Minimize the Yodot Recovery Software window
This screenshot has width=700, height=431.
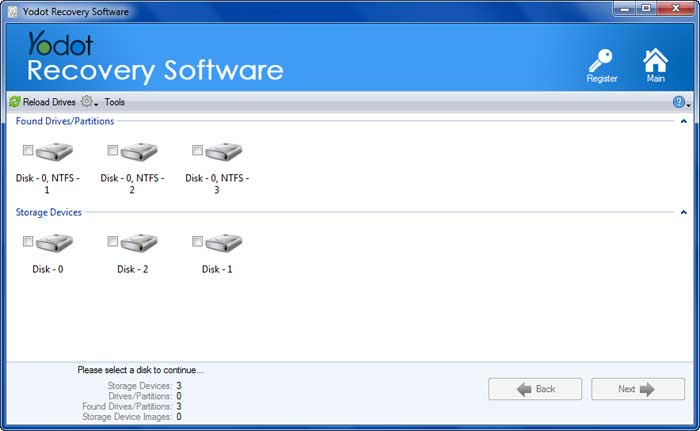625,8
